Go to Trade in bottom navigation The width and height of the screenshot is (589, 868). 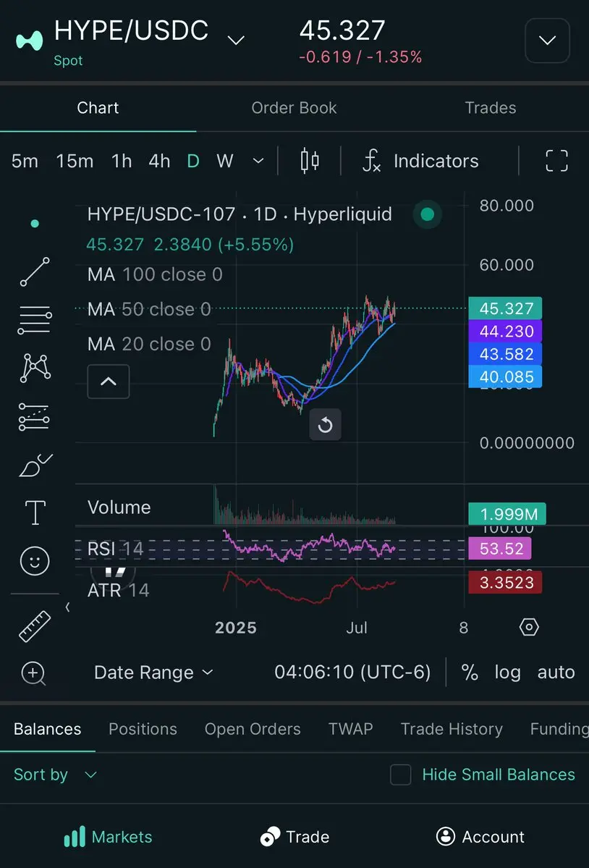tap(294, 836)
